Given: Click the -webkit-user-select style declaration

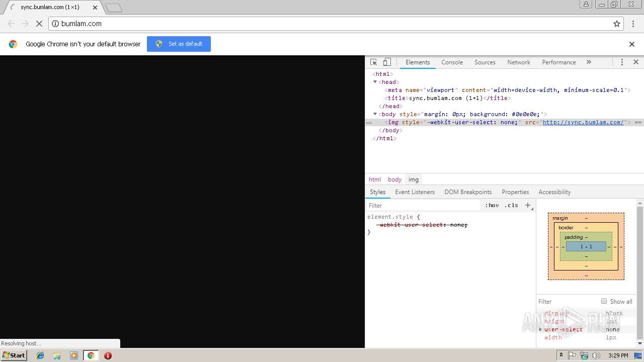Looking at the screenshot, I should coord(423,225).
